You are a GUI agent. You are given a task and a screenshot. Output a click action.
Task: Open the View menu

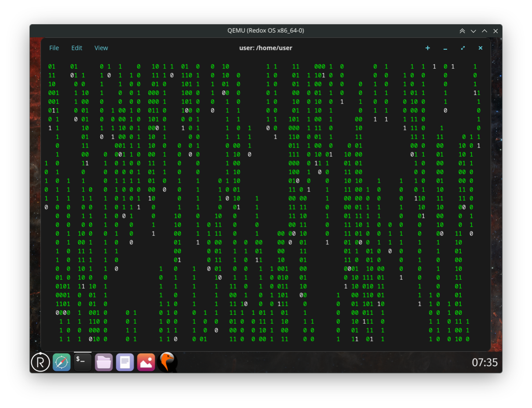pyautogui.click(x=101, y=48)
